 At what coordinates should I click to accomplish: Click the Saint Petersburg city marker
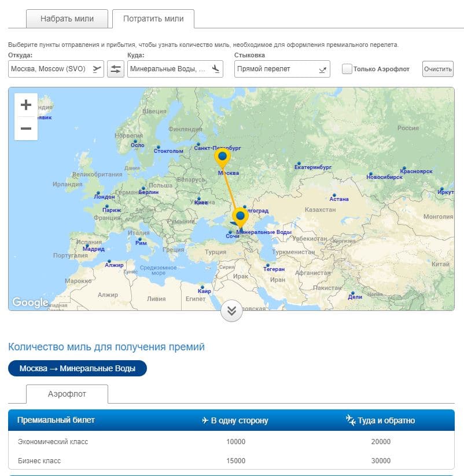pos(198,144)
